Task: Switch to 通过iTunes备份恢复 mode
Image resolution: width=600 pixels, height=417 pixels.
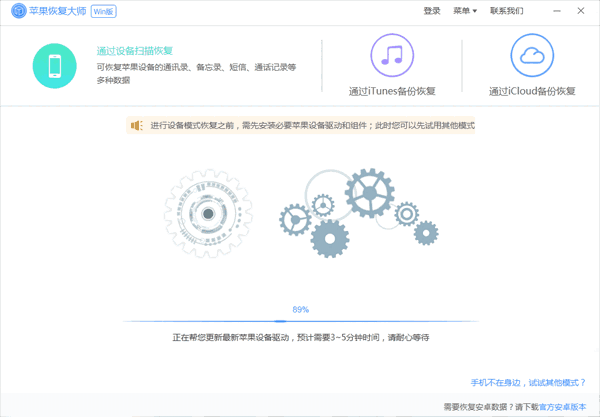Action: click(x=392, y=91)
